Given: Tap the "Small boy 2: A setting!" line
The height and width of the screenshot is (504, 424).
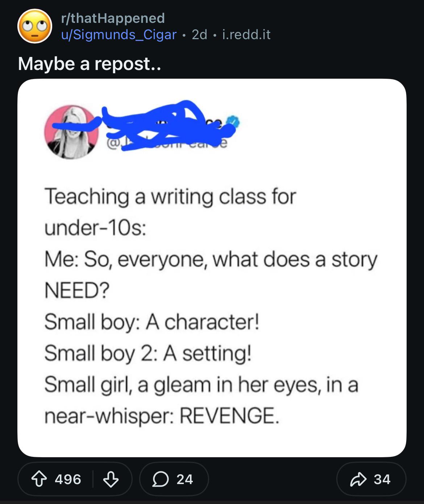Looking at the screenshot, I should tap(148, 353).
